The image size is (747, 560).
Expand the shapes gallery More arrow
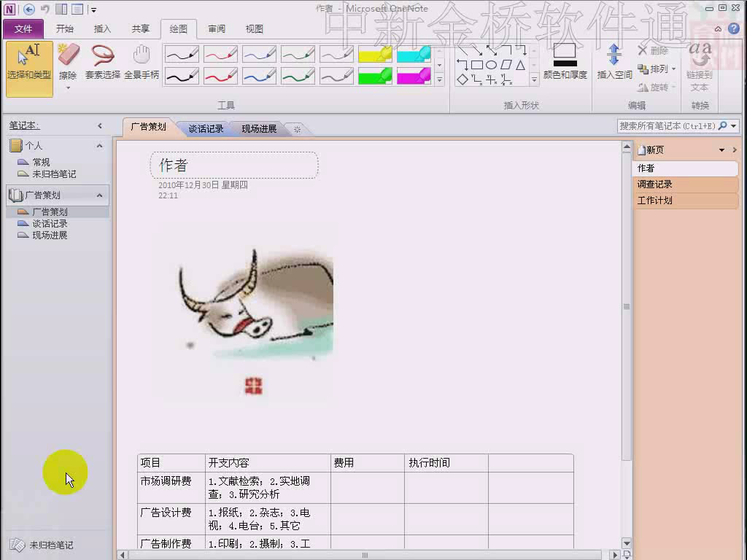pos(534,80)
